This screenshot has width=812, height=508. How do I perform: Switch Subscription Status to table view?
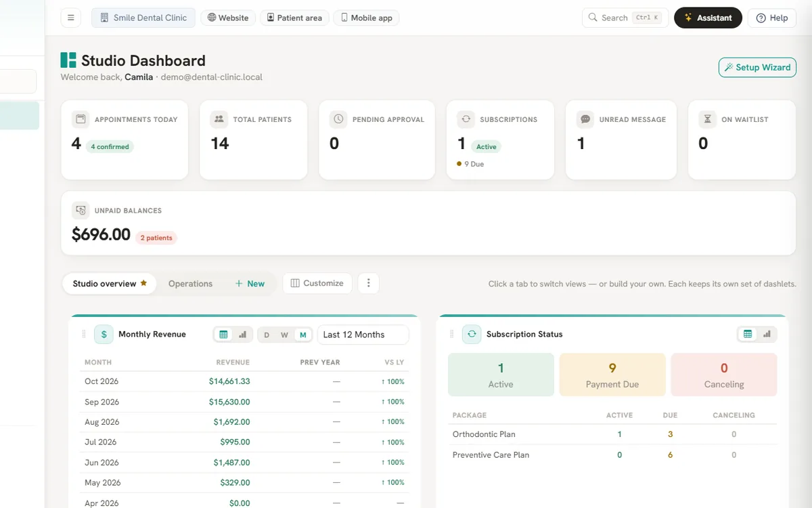pyautogui.click(x=748, y=334)
